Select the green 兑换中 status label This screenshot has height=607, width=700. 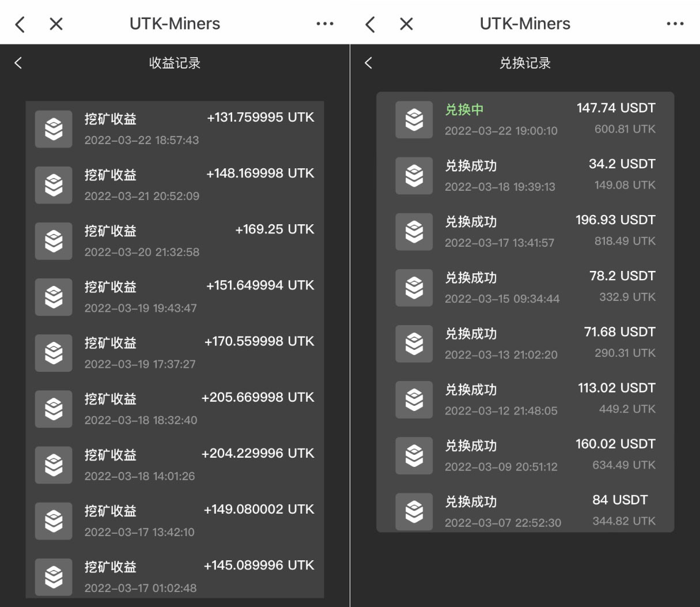point(464,110)
